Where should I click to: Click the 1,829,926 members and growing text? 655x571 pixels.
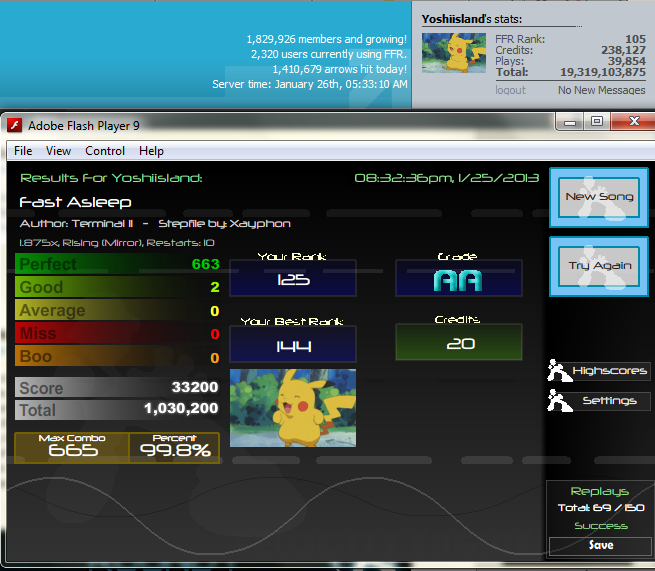(326, 39)
